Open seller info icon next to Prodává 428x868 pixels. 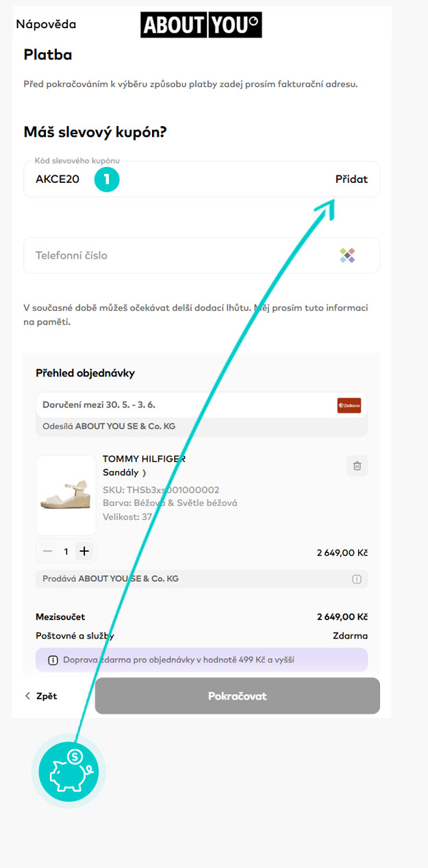[x=356, y=579]
